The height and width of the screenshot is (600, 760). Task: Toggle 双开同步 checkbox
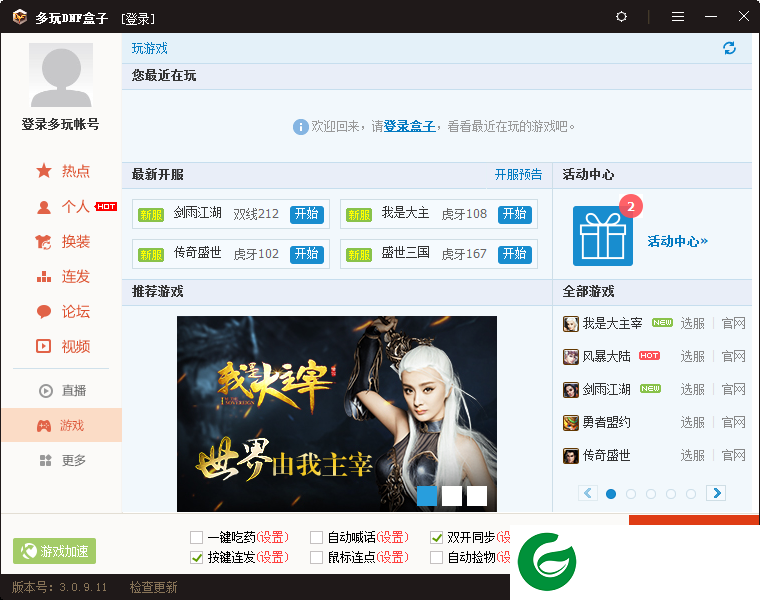click(436, 537)
